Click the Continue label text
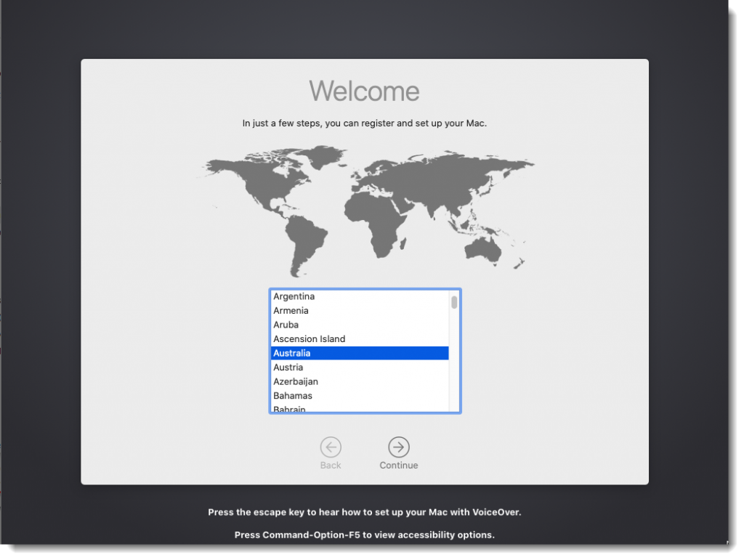 pos(398,465)
